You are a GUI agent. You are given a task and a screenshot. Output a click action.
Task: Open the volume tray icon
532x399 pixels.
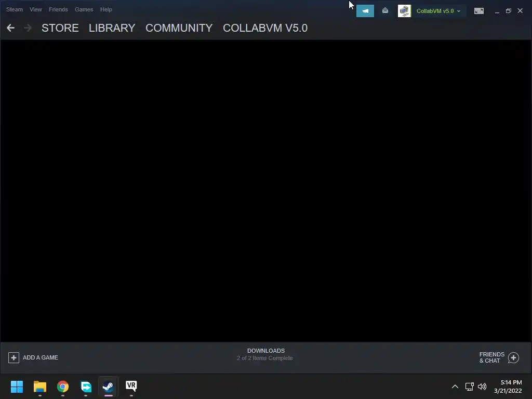[482, 387]
